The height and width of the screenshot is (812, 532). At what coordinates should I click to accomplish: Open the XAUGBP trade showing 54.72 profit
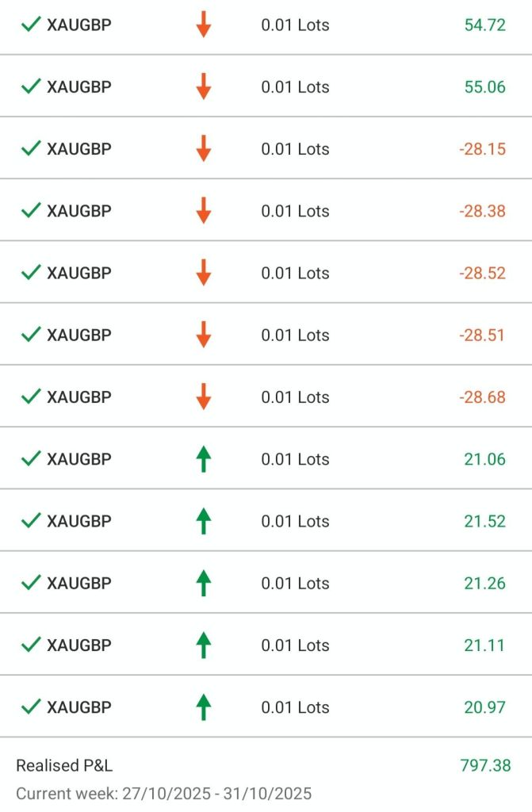[x=78, y=25]
